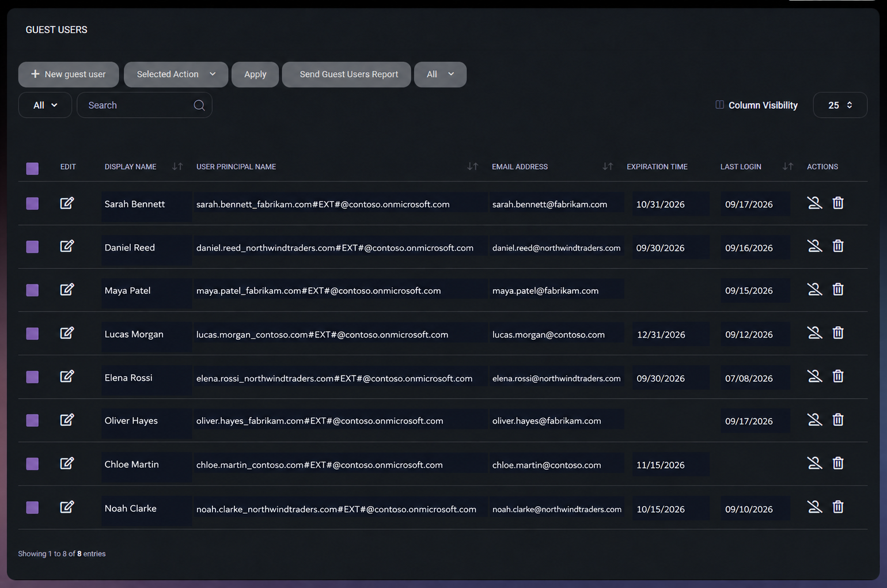Click Send Guest Users Report
The height and width of the screenshot is (588, 887).
tap(346, 74)
